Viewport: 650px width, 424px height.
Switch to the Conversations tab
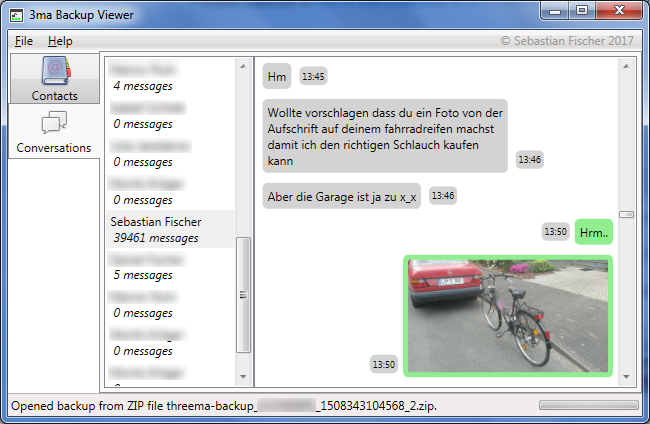coord(54,131)
